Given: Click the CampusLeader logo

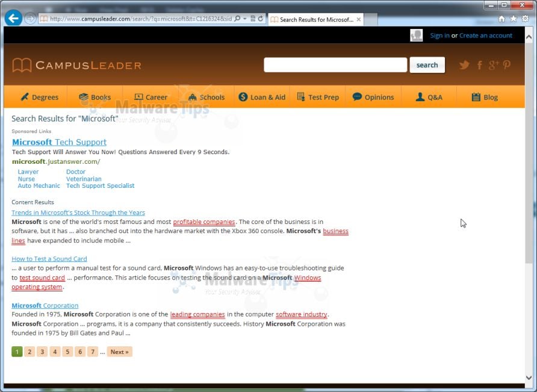Looking at the screenshot, I should (76, 65).
